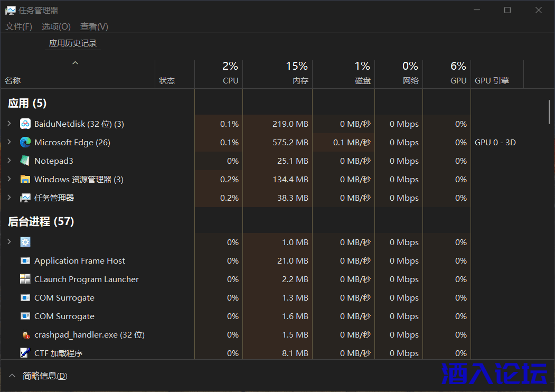Switch to 应用历史记录 tab

click(x=73, y=43)
